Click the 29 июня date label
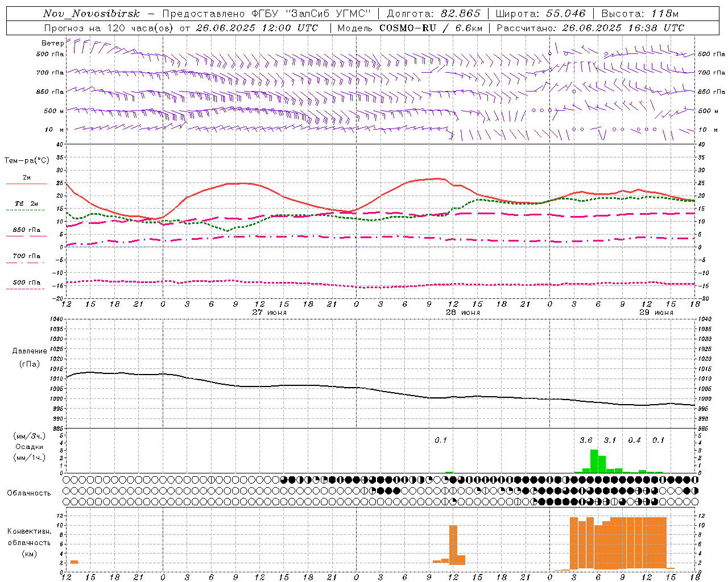Image resolution: width=728 pixels, height=582 pixels. 656,313
